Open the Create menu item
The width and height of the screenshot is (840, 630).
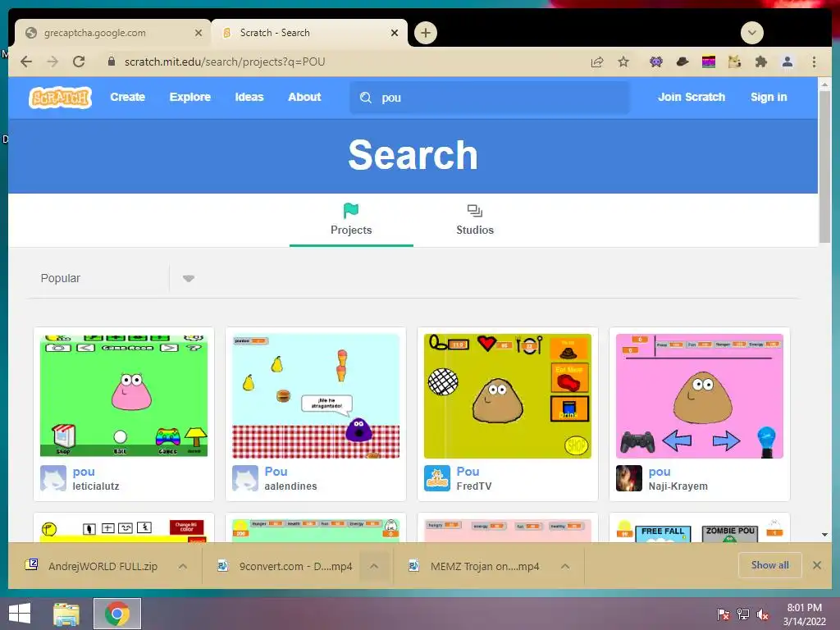point(127,97)
